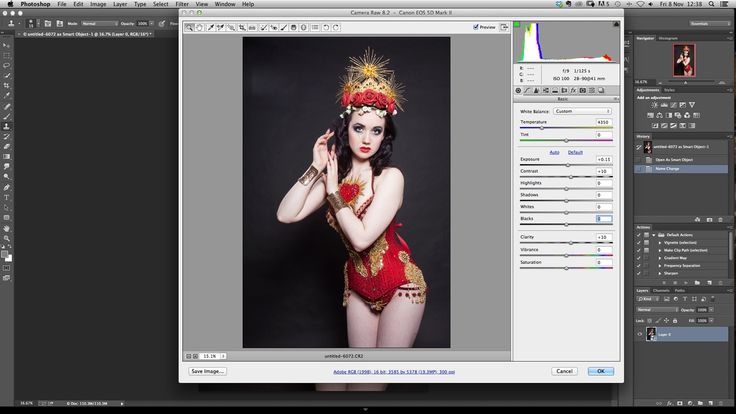Hide Layer 0 using its eye icon
Screen dimensions: 736x414
[640, 333]
